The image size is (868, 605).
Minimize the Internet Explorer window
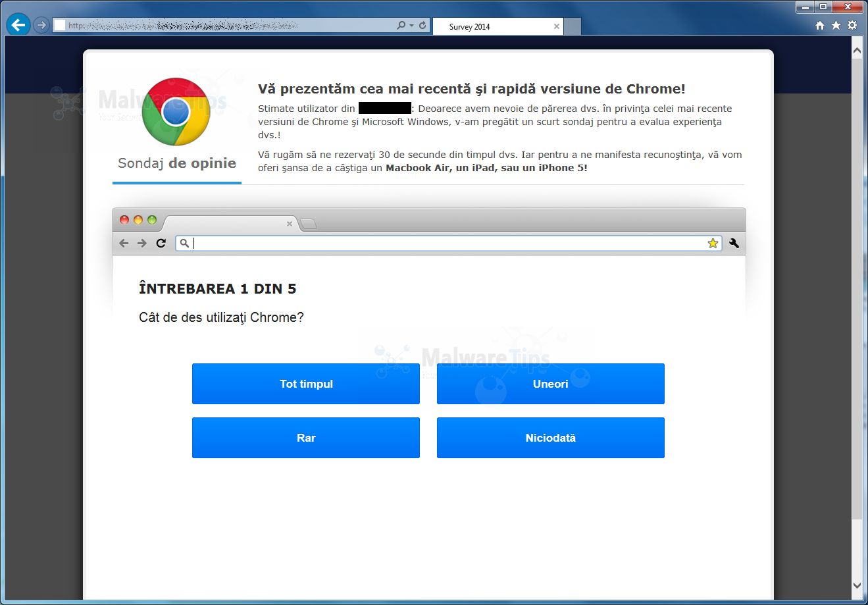point(806,7)
